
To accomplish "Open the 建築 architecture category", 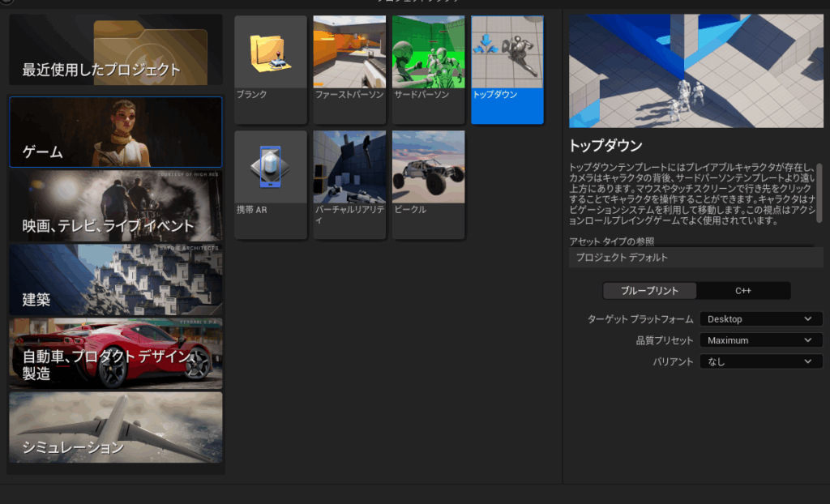I will [116, 280].
